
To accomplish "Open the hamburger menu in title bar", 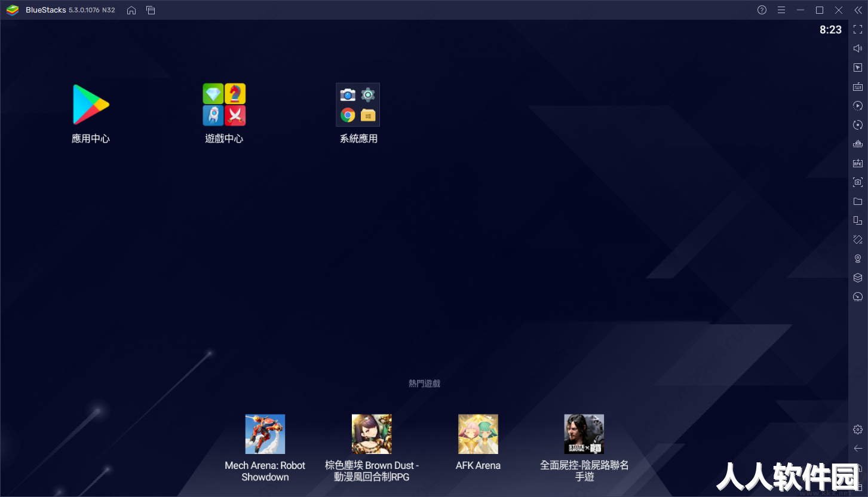I will click(781, 10).
